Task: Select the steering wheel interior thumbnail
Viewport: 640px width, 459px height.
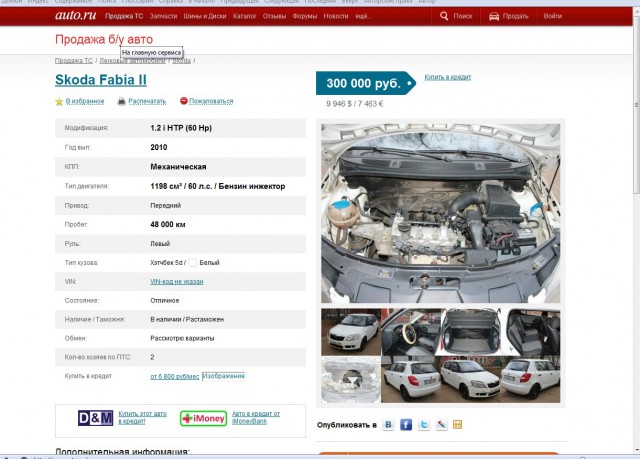Action: [411, 332]
